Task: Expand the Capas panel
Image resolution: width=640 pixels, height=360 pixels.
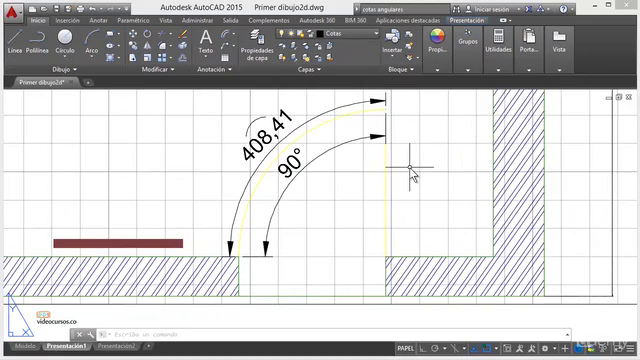Action: click(309, 69)
